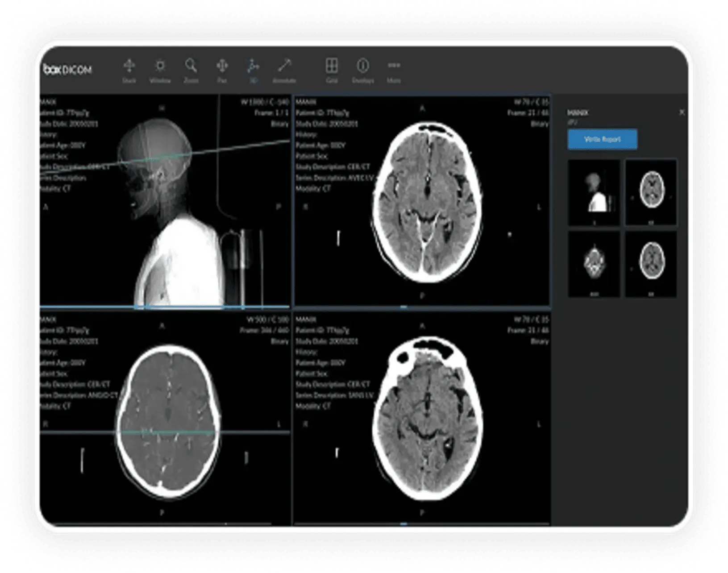Toggle the Overlays info display

point(363,71)
